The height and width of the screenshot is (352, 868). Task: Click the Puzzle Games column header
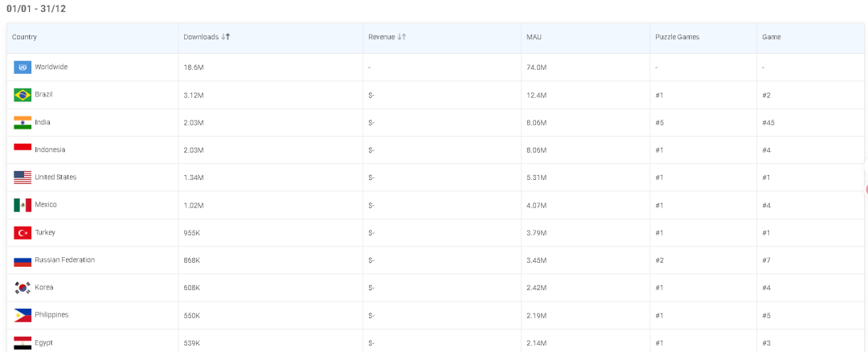[677, 37]
